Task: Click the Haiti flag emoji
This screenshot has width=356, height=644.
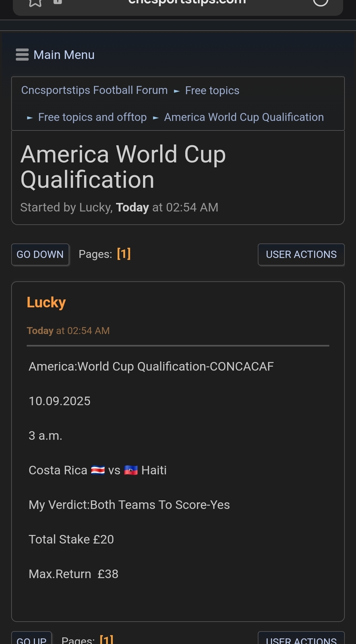Action: point(131,470)
